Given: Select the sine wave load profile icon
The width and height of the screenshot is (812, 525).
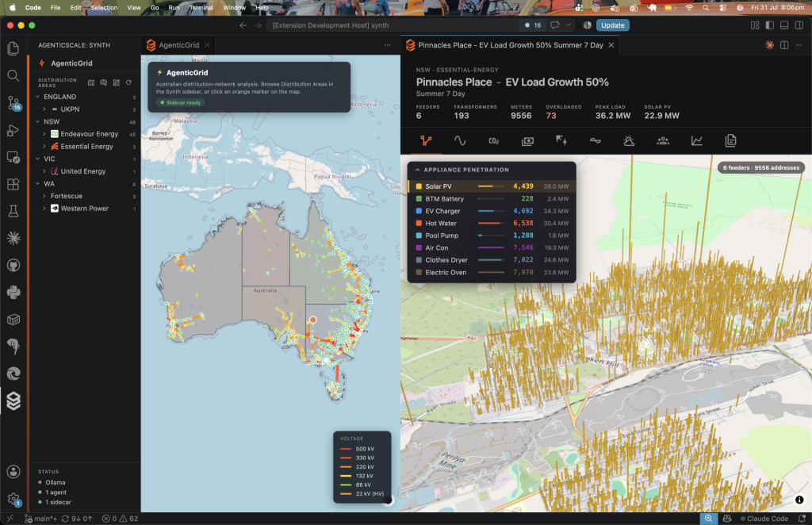Looking at the screenshot, I should pos(460,141).
